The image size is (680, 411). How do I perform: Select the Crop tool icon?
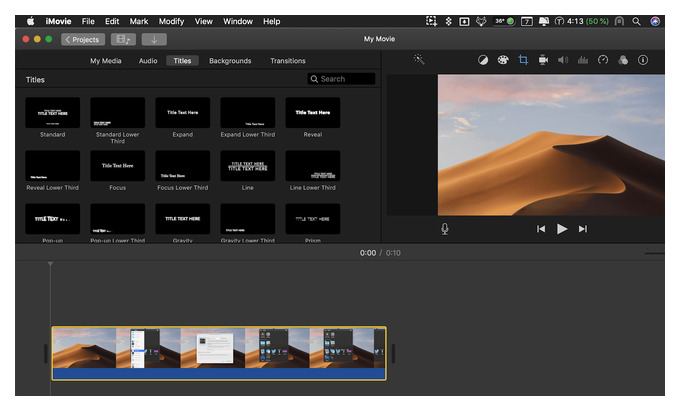(x=523, y=60)
